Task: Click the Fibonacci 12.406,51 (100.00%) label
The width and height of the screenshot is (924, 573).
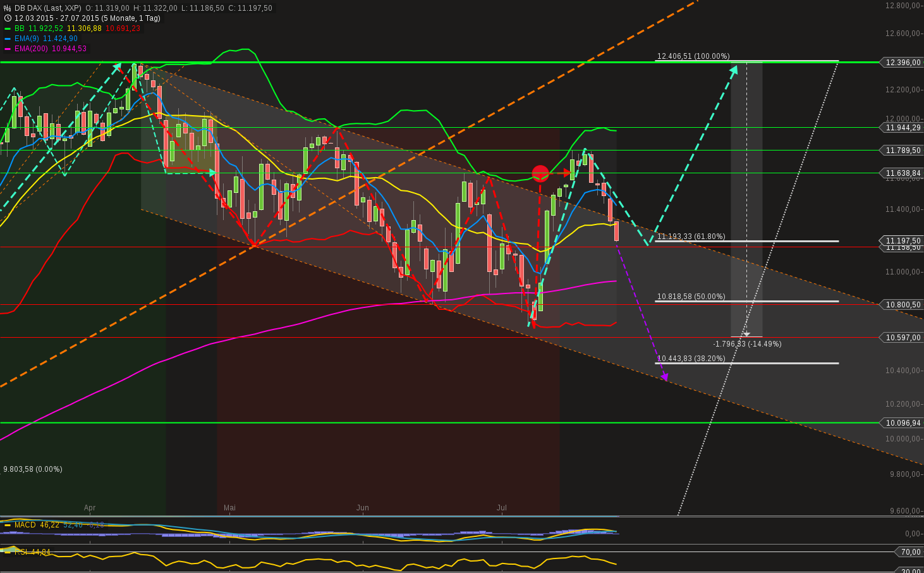Action: click(693, 56)
